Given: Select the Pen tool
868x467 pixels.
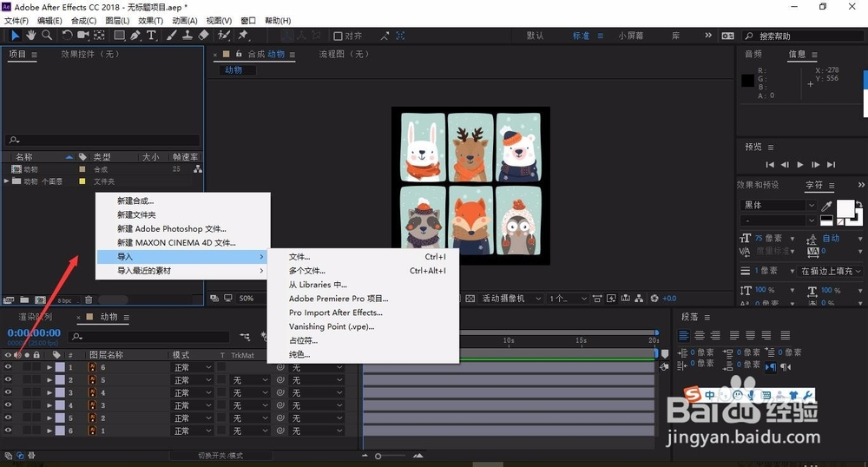Looking at the screenshot, I should click(x=135, y=36).
